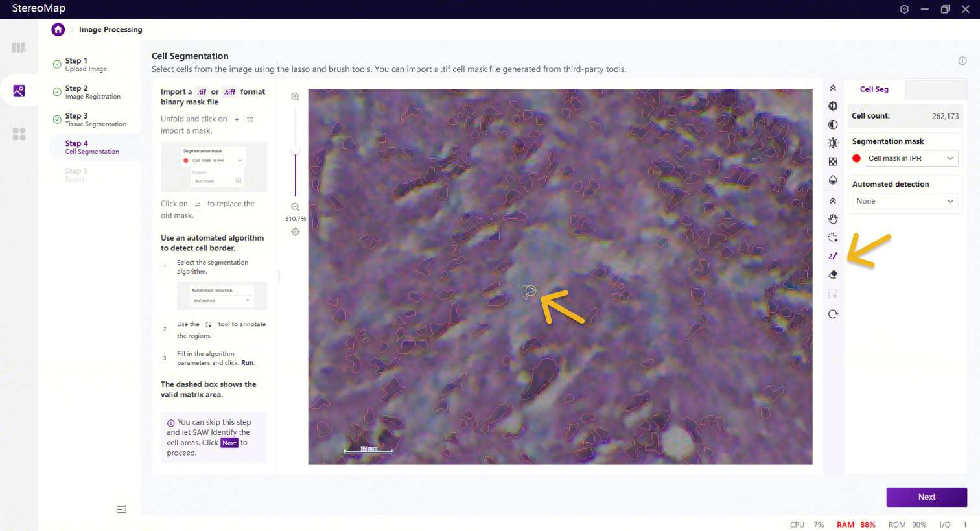Open the Segmentation mask dropdown
The height and width of the screenshot is (531, 980).
point(911,158)
